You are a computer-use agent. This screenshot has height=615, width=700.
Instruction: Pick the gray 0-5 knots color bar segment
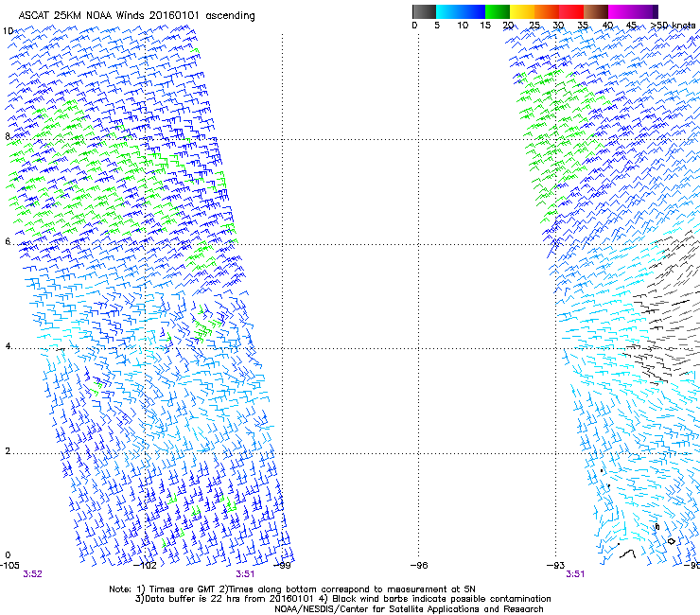424,11
